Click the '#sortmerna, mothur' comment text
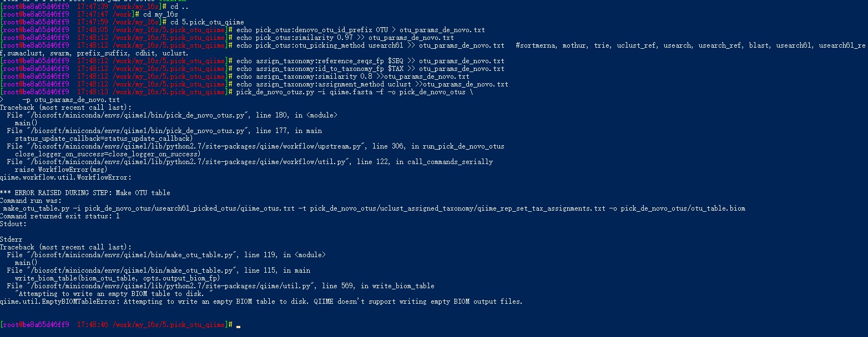The image size is (868, 337). point(549,45)
